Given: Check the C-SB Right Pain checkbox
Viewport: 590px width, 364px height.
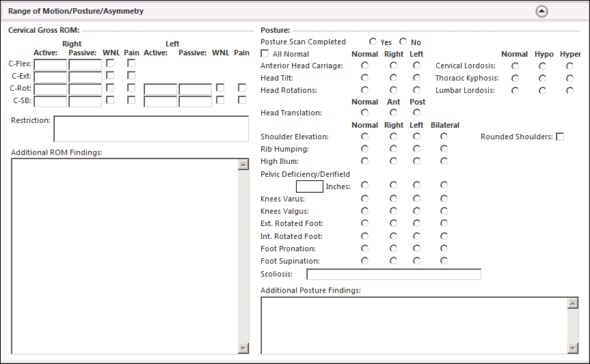Looking at the screenshot, I should click(x=131, y=100).
